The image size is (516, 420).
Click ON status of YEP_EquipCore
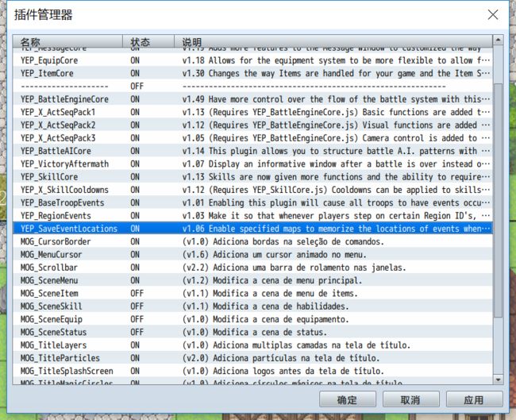(x=135, y=60)
